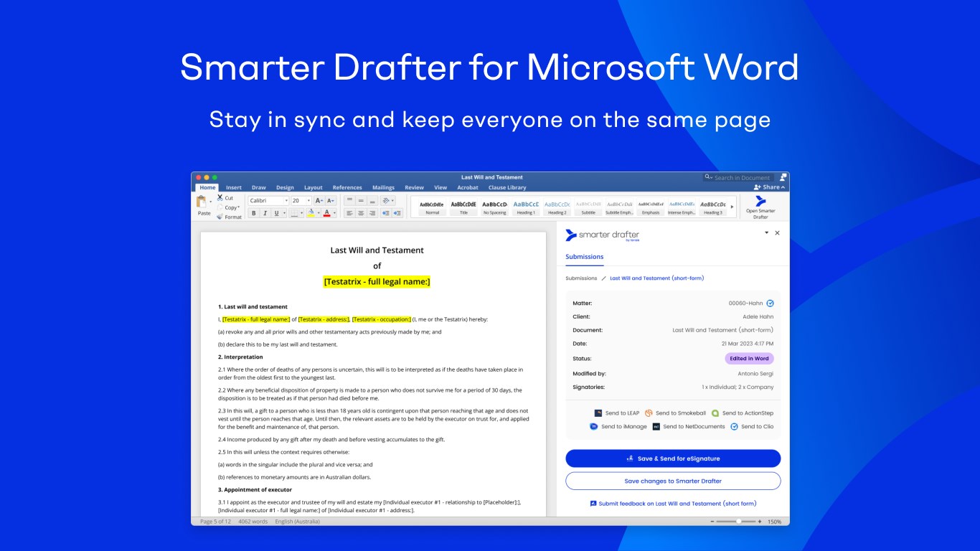Apply the Title style
980x551 pixels.
click(463, 207)
